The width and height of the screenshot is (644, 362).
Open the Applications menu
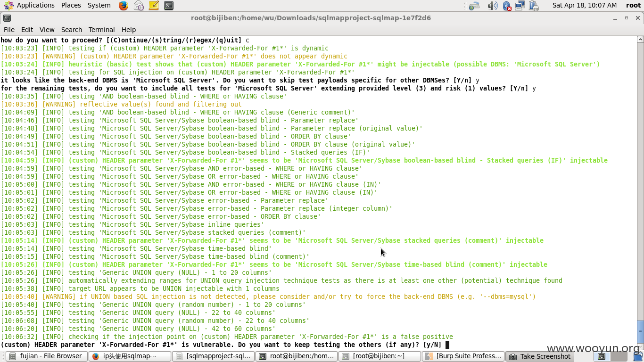click(36, 5)
